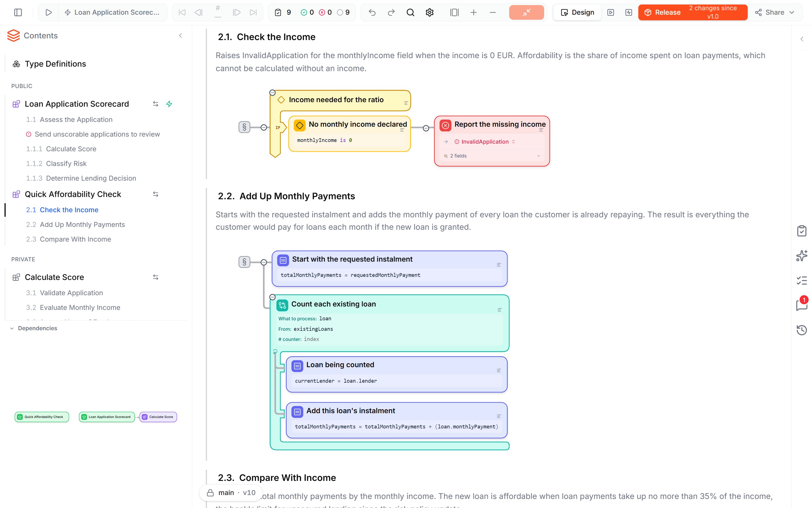
Task: Jump to last step icon
Action: [253, 12]
